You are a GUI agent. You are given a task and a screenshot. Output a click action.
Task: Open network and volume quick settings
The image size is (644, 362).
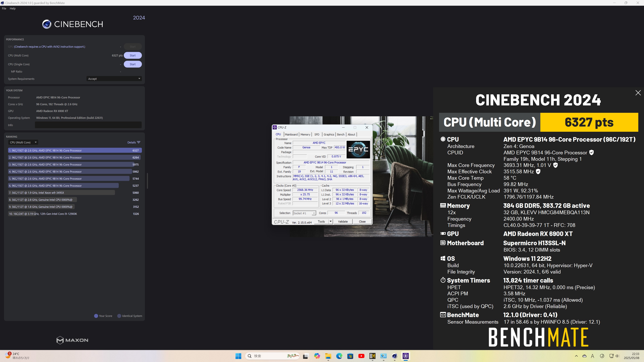614,356
